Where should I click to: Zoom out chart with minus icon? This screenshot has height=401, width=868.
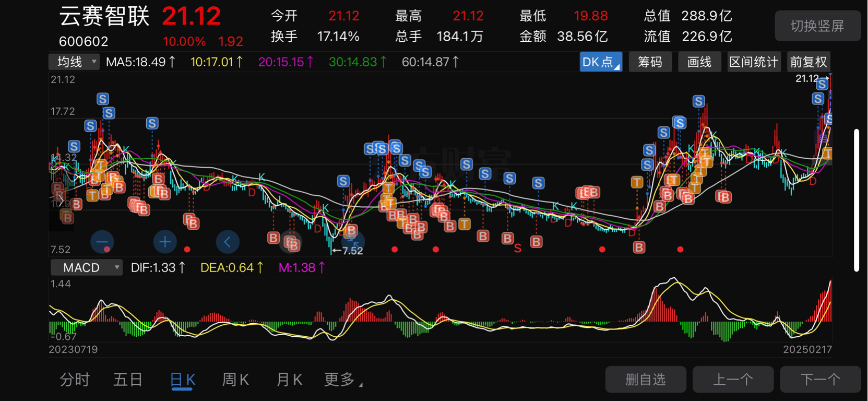(x=102, y=242)
